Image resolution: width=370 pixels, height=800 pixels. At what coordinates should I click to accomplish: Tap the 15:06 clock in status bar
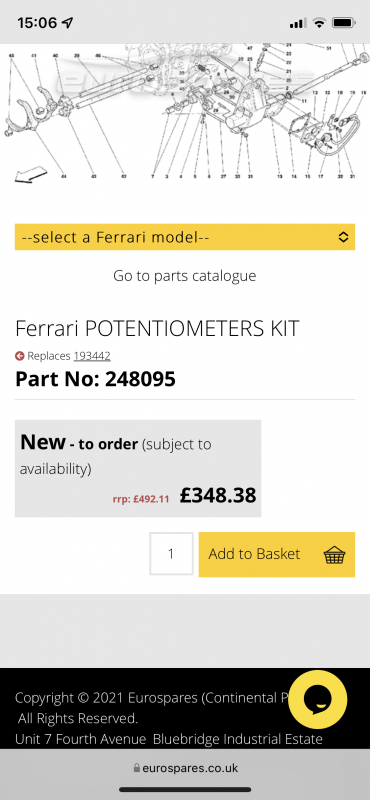pyautogui.click(x=37, y=23)
